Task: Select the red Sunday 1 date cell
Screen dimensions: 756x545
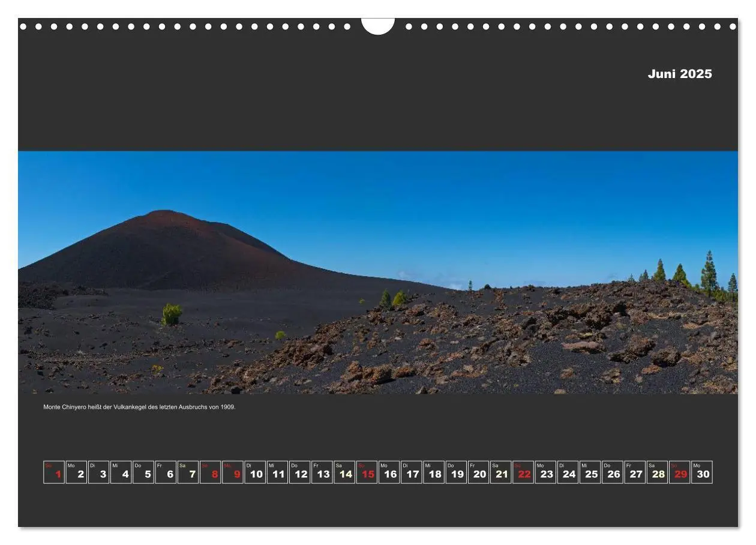Action: (x=54, y=472)
